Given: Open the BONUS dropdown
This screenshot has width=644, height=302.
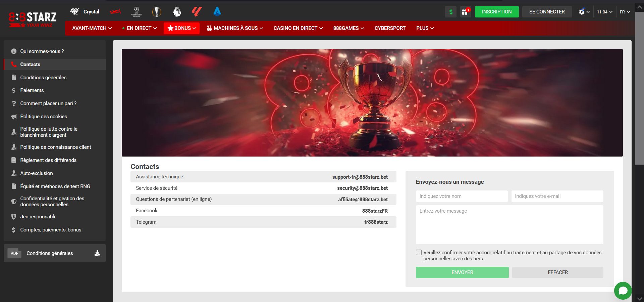Looking at the screenshot, I should 181,28.
